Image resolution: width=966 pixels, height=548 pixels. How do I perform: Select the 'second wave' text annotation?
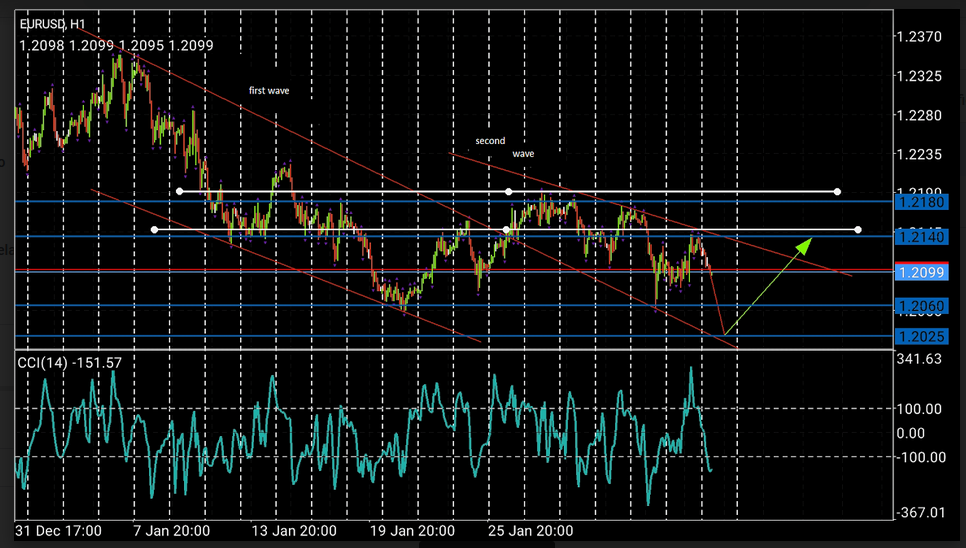504,148
